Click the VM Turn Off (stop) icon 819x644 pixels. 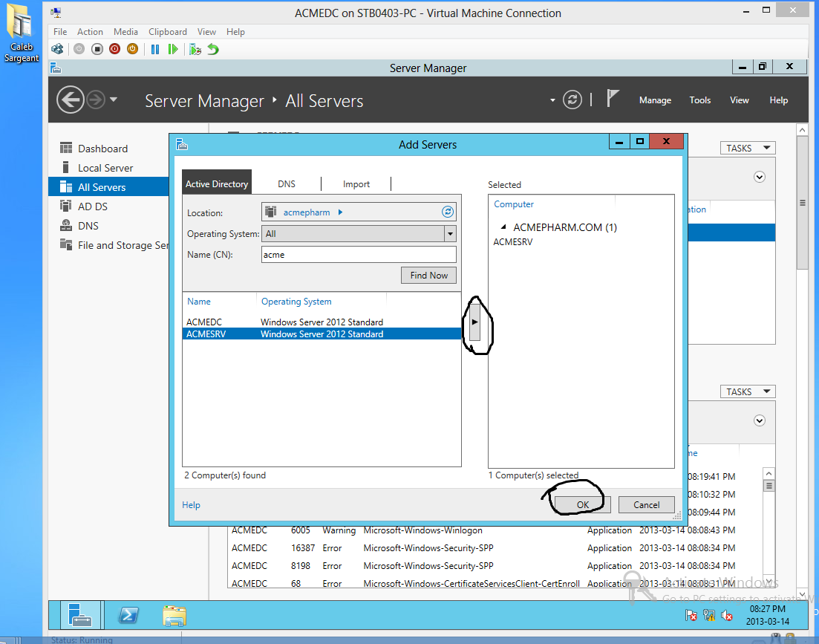pos(97,49)
